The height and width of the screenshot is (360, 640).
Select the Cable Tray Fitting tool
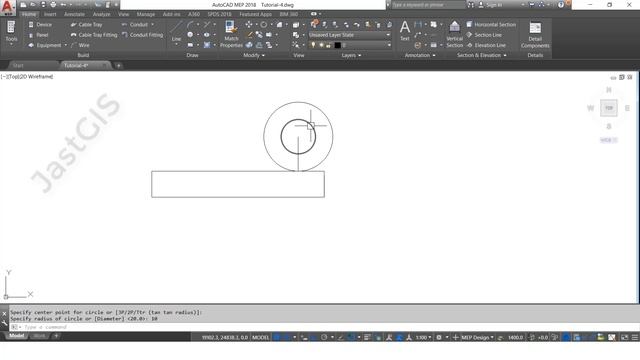[94, 35]
